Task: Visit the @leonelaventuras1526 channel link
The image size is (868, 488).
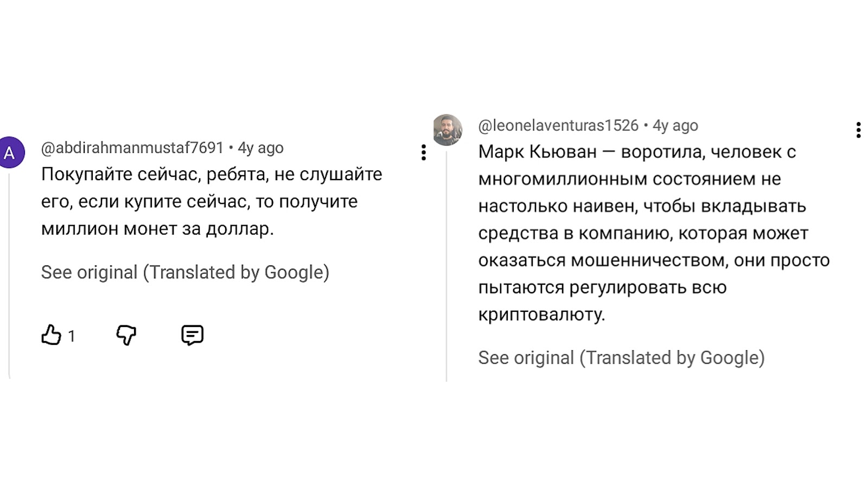Action: pyautogui.click(x=558, y=125)
